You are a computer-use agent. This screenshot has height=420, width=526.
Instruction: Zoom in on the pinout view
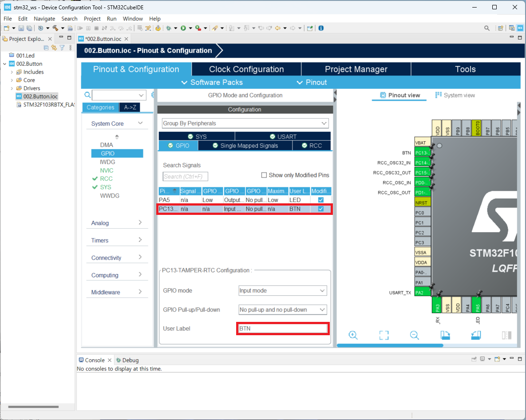pos(353,335)
